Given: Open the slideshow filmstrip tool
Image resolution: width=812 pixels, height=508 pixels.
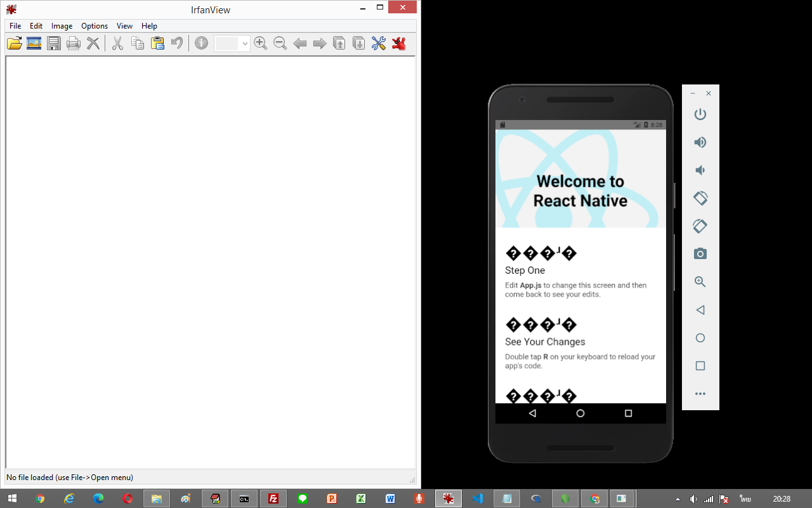Looking at the screenshot, I should pyautogui.click(x=34, y=43).
